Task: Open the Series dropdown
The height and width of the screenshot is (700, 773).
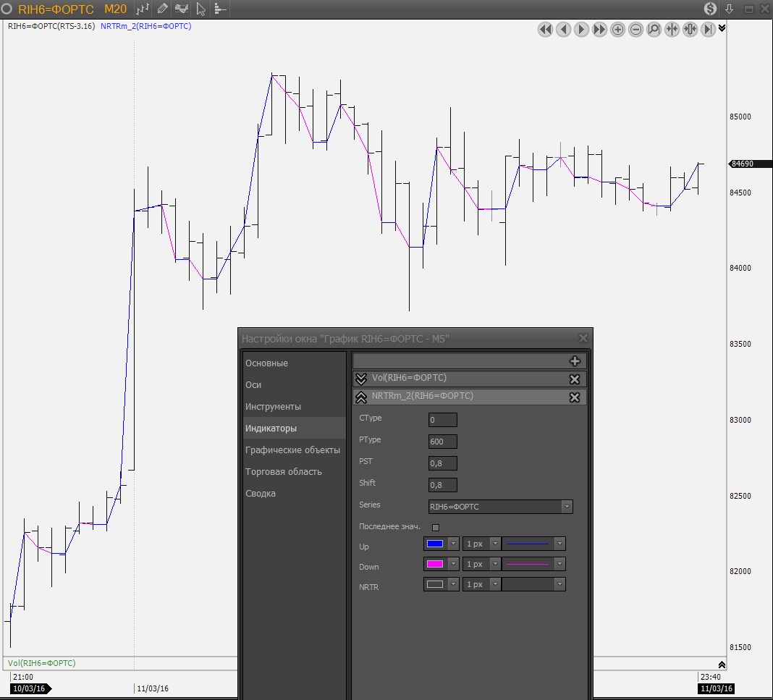Action: [x=567, y=507]
